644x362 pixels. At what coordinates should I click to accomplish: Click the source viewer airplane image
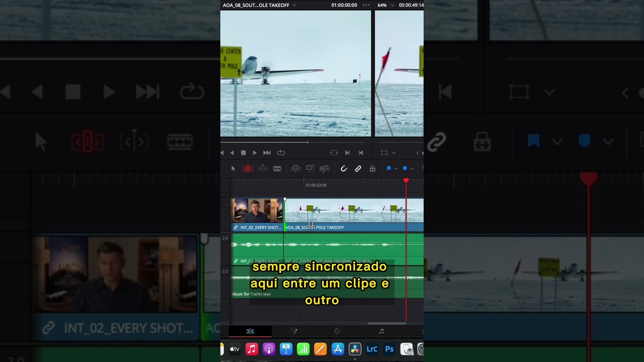pos(296,73)
